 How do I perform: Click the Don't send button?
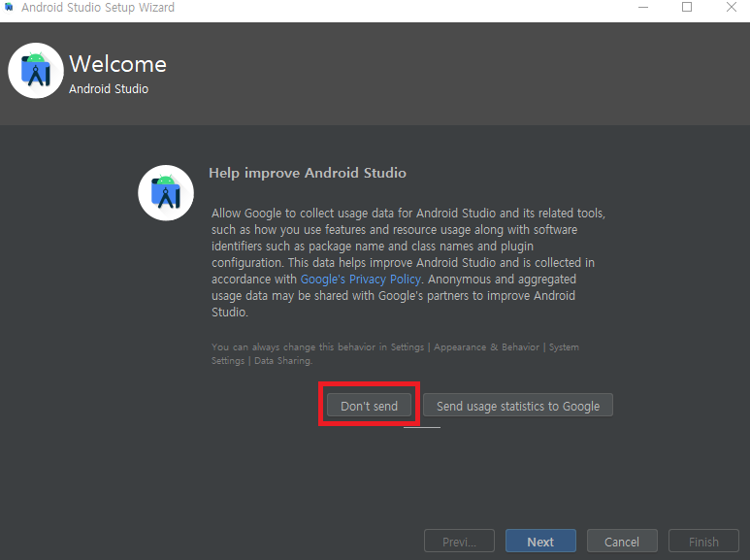[x=369, y=406]
